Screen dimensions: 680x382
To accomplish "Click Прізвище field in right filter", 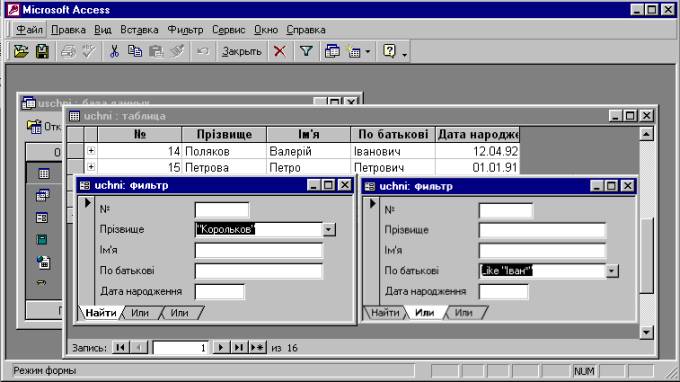I will 542,230.
